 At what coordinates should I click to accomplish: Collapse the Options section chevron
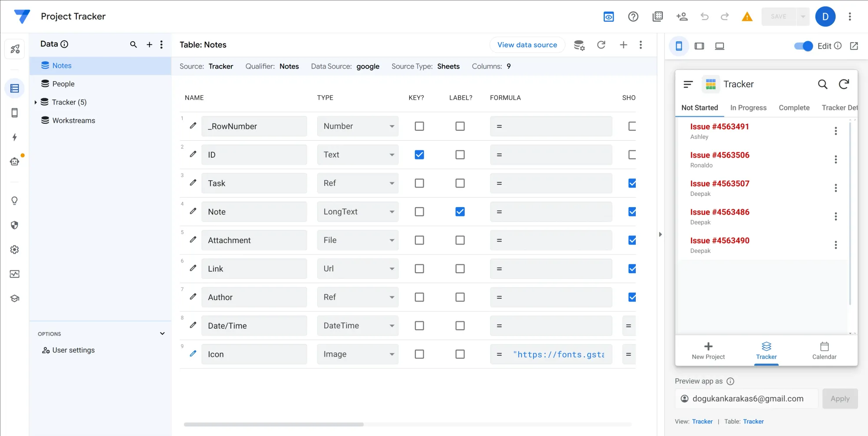[x=162, y=334]
